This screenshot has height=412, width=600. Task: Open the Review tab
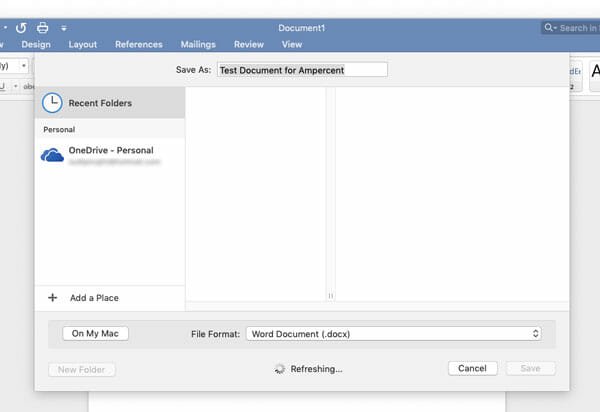(x=249, y=44)
